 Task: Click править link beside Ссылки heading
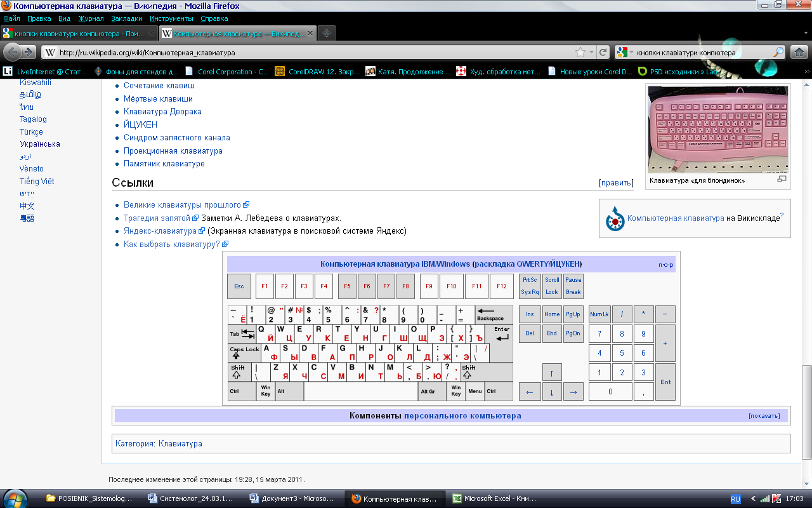tap(616, 183)
